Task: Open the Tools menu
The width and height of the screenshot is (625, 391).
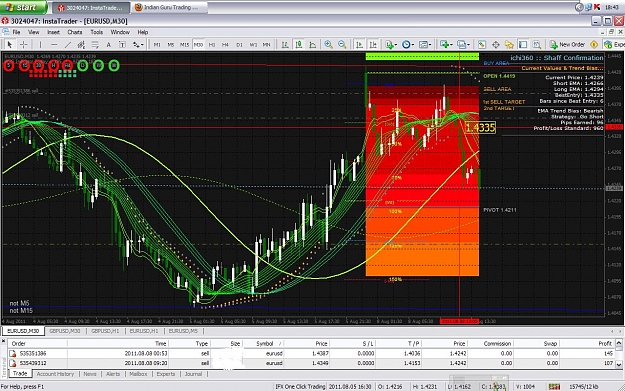Action: [x=96, y=32]
